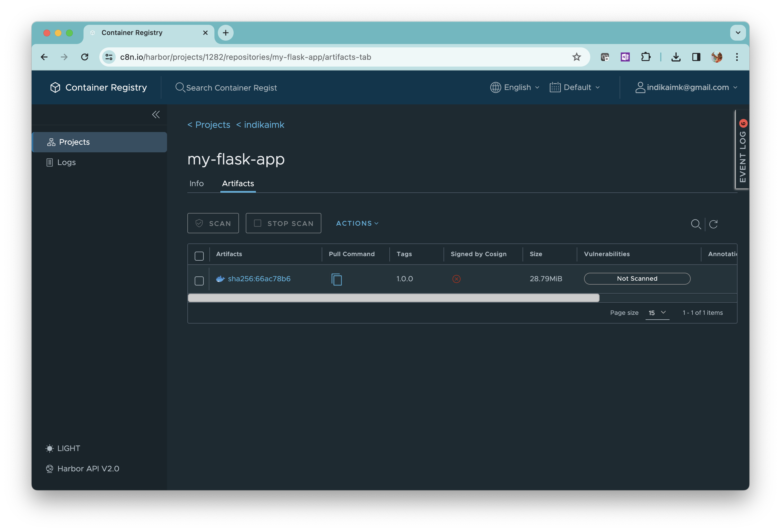This screenshot has height=532, width=781.
Task: Open the browser profile avatar
Action: (716, 57)
